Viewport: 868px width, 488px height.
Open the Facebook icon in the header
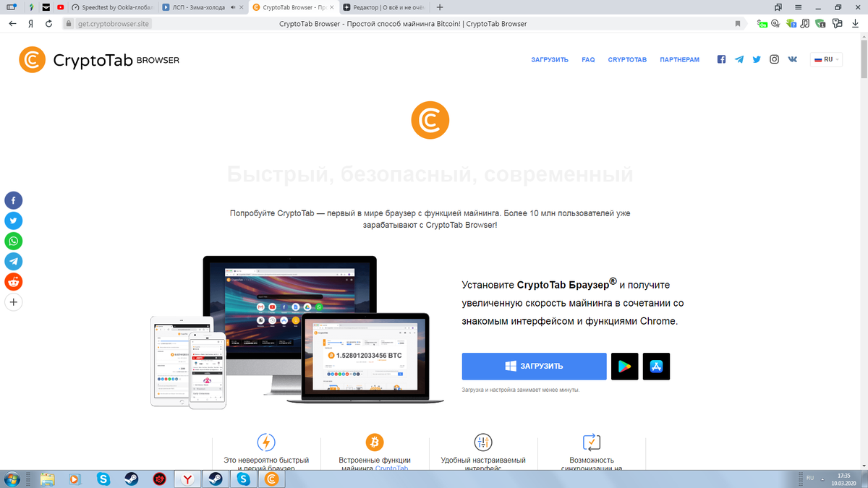click(x=721, y=59)
